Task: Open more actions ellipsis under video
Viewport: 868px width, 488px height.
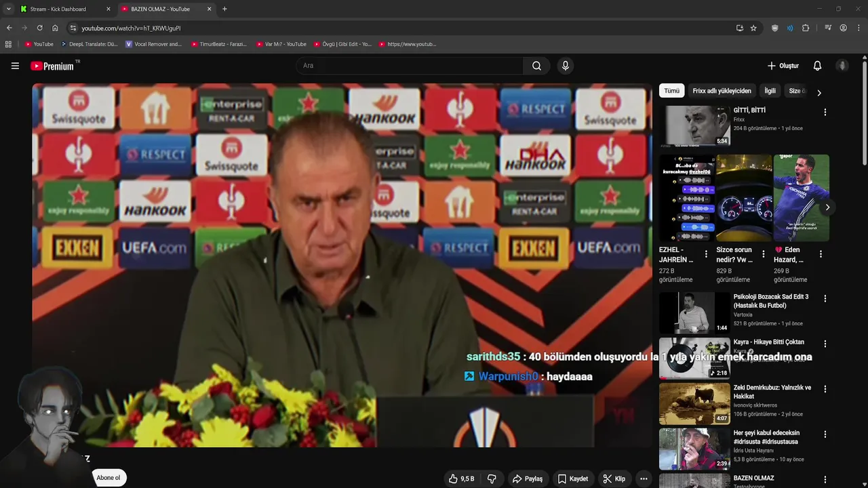Action: click(644, 479)
